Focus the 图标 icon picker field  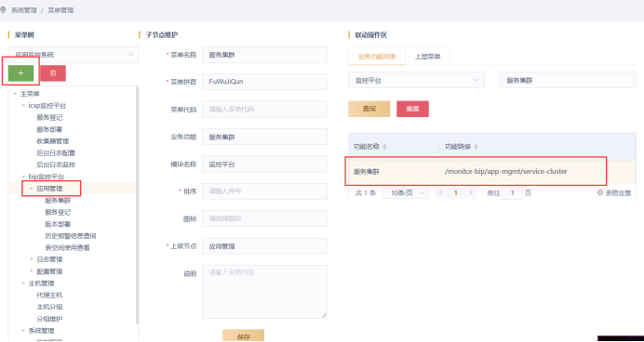(x=264, y=218)
